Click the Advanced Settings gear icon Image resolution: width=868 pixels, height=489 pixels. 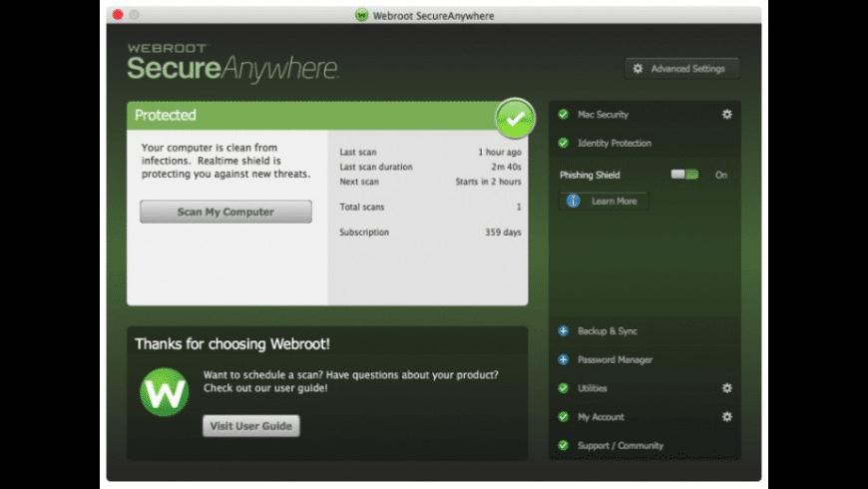point(638,69)
